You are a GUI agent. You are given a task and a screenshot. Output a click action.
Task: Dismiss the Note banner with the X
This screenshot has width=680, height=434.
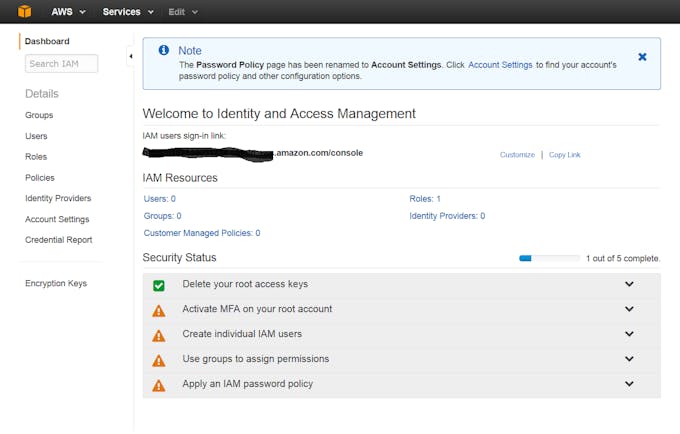[x=642, y=57]
